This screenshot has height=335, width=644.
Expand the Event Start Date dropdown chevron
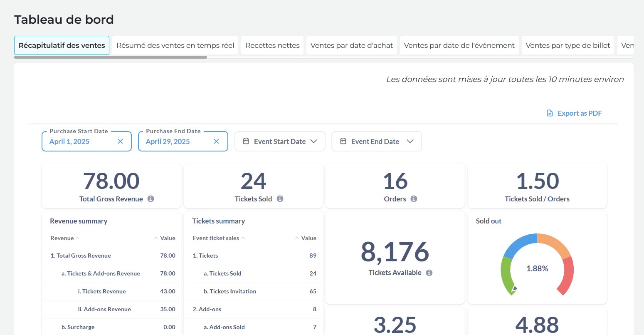coord(314,141)
